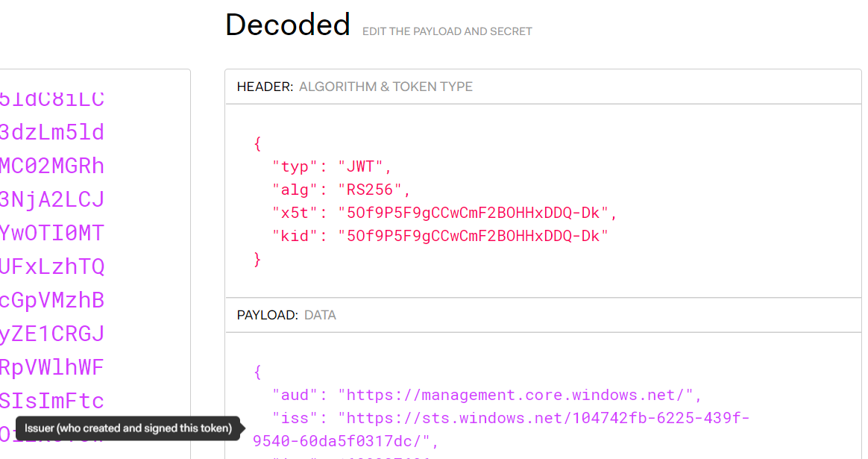
Task: Click encoded token line "UFxLzhTQ"
Action: 52,266
